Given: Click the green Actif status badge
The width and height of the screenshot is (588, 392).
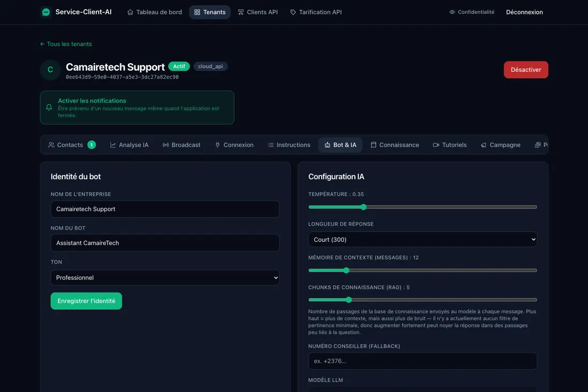Looking at the screenshot, I should (179, 66).
